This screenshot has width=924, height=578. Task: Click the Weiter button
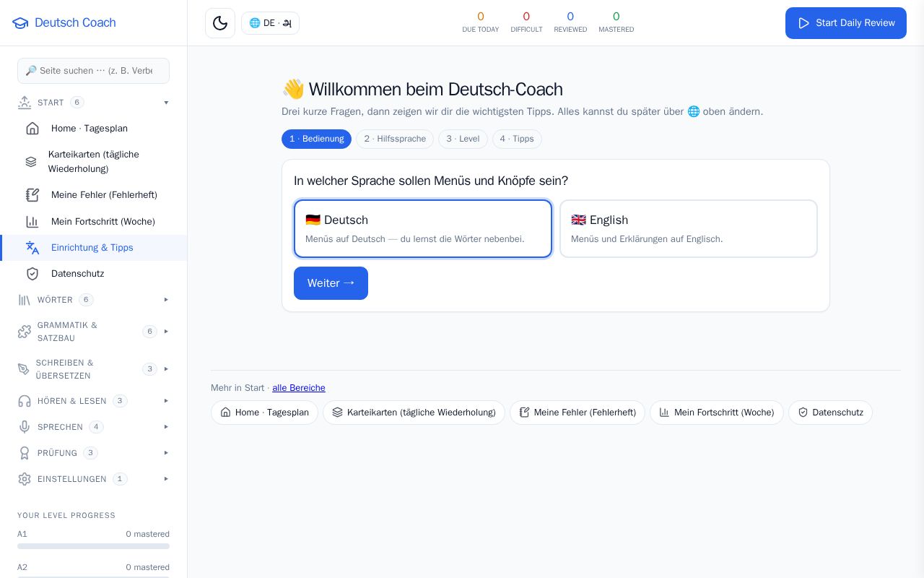click(x=331, y=283)
